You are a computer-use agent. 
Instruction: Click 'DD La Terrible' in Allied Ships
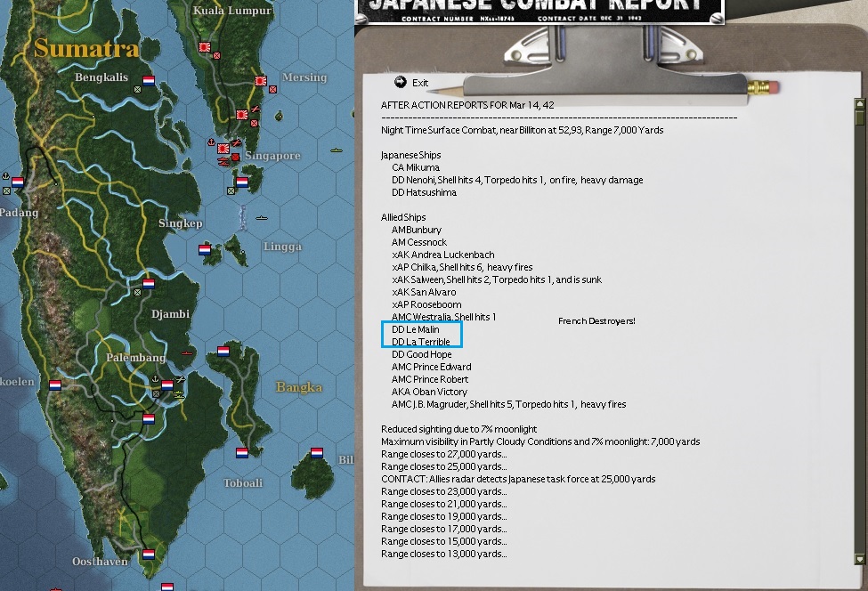421,342
